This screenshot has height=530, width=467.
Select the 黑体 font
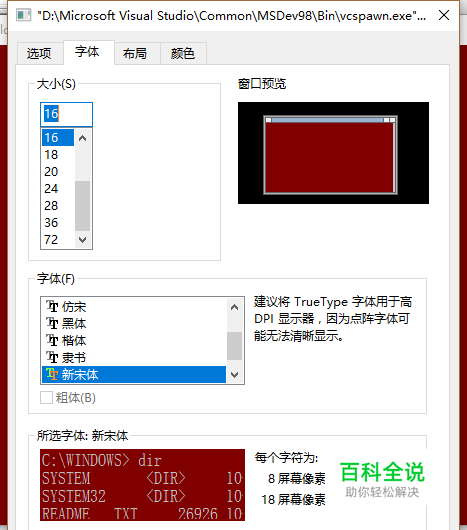[133, 323]
